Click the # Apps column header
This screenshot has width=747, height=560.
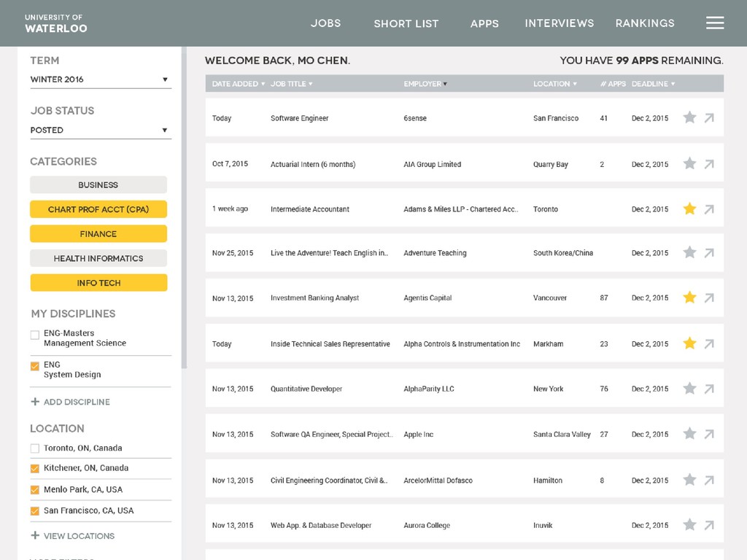click(613, 84)
